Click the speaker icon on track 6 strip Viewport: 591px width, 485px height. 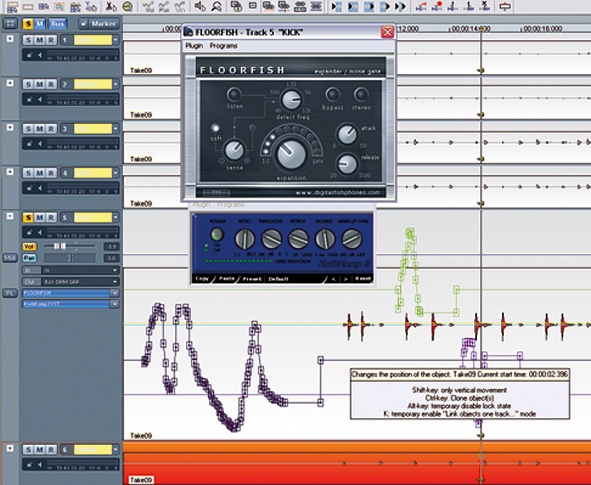click(x=40, y=465)
